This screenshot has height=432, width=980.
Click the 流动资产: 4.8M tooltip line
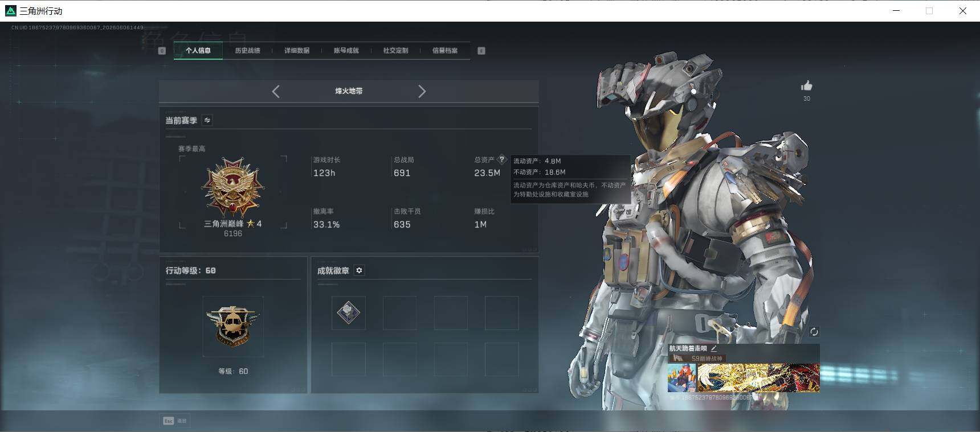point(537,161)
